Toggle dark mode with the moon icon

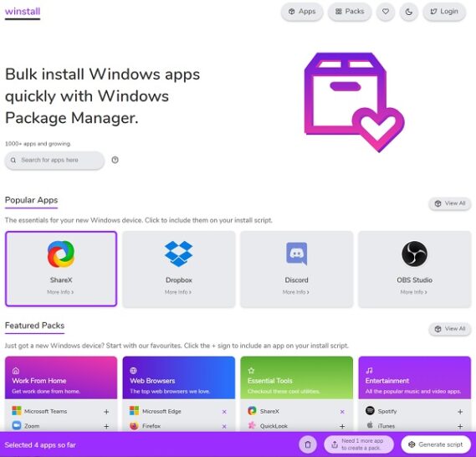tap(408, 12)
